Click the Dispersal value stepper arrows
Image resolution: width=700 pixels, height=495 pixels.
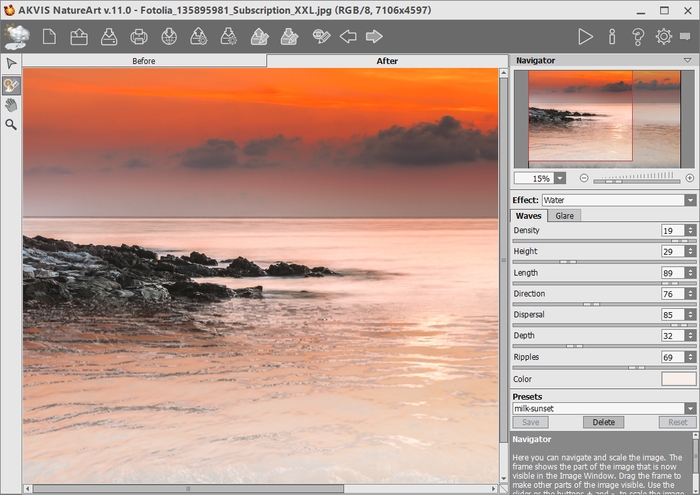point(691,315)
